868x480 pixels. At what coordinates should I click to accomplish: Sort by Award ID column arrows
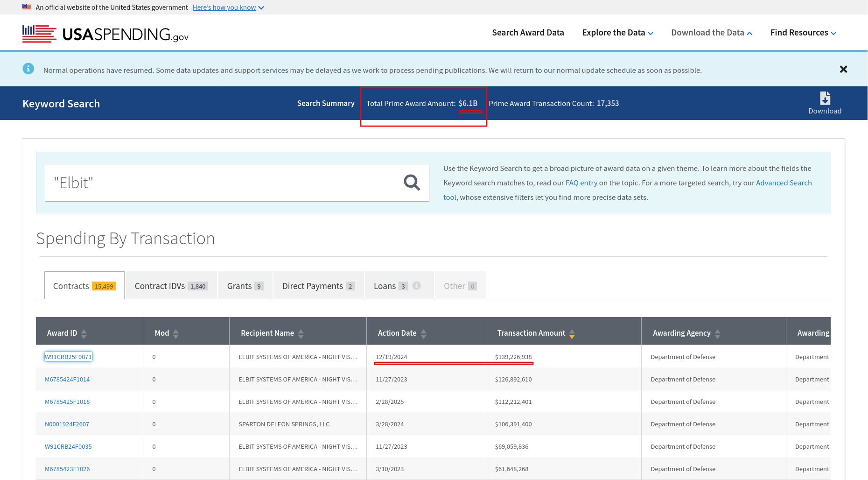point(84,333)
